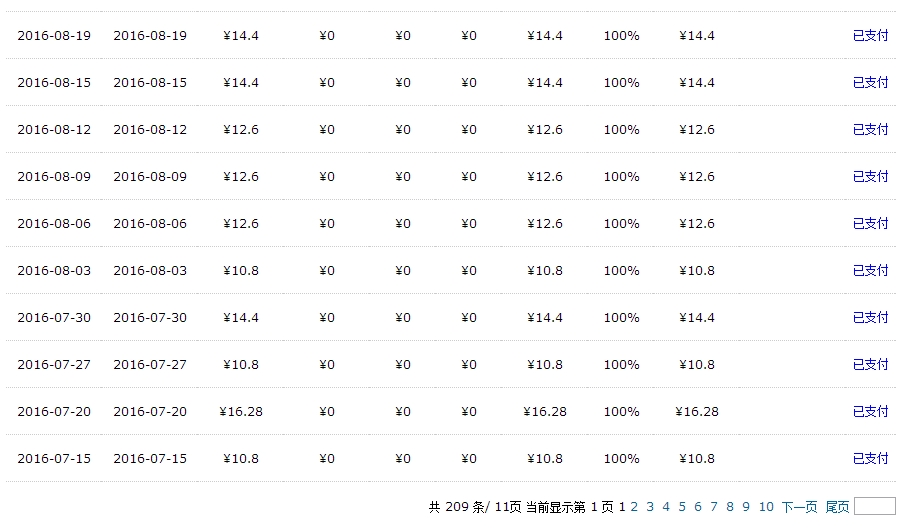Screen dimensions: 914x529
Task: Open the 已支付 link for 2016-07-20
Action: pos(870,411)
